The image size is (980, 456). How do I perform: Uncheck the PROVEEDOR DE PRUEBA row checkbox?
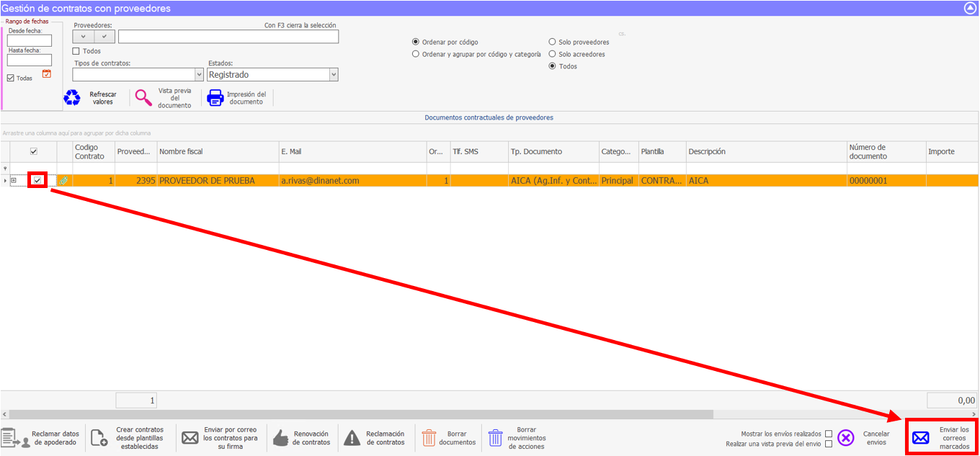click(37, 180)
